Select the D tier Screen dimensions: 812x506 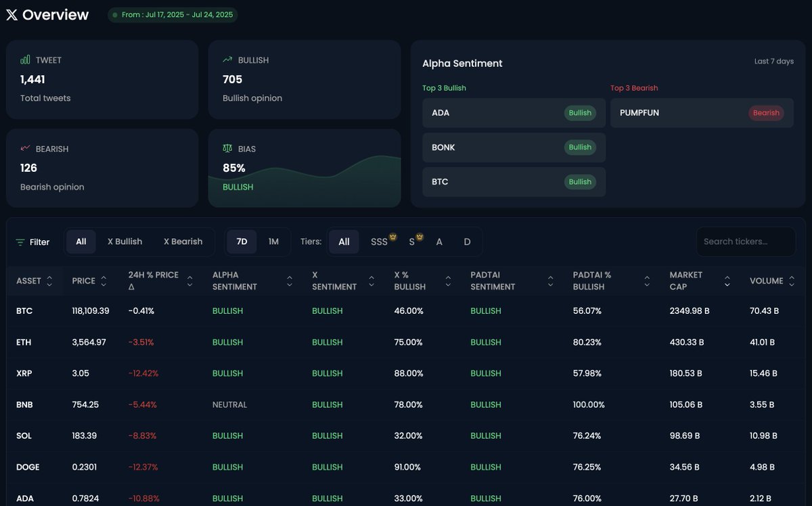pyautogui.click(x=467, y=241)
